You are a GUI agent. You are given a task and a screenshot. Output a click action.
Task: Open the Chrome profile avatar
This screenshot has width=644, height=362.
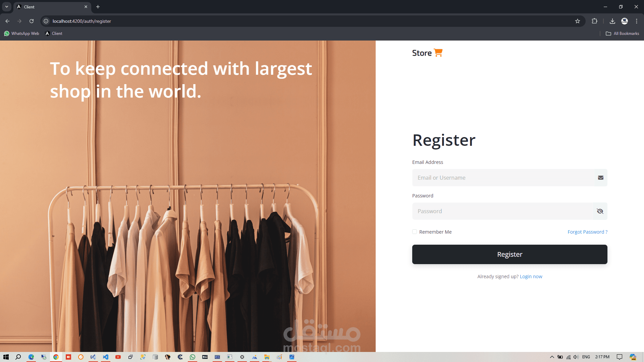coord(625,21)
